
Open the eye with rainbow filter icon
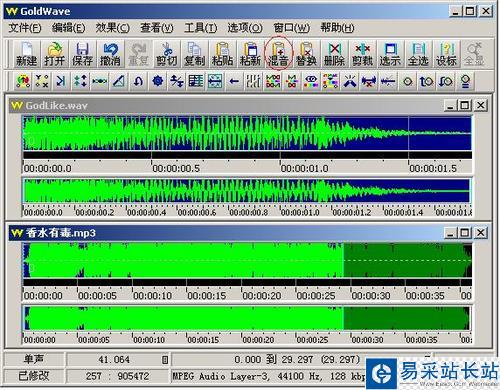click(311, 81)
